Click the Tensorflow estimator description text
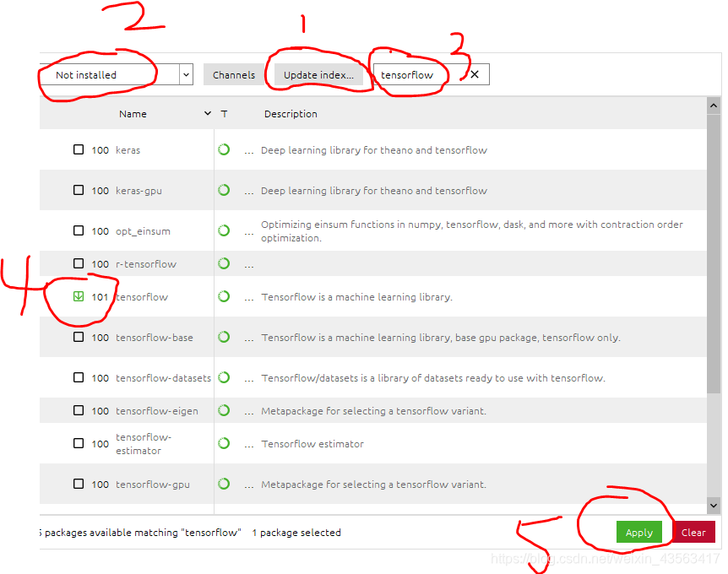This screenshot has height=574, width=728. coord(312,444)
